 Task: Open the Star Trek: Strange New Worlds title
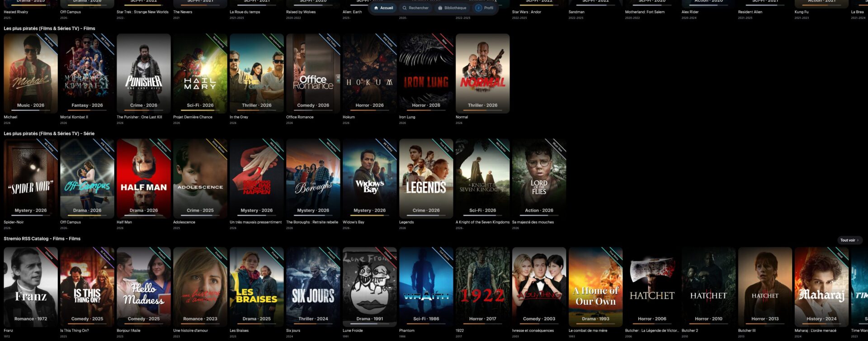click(x=142, y=12)
